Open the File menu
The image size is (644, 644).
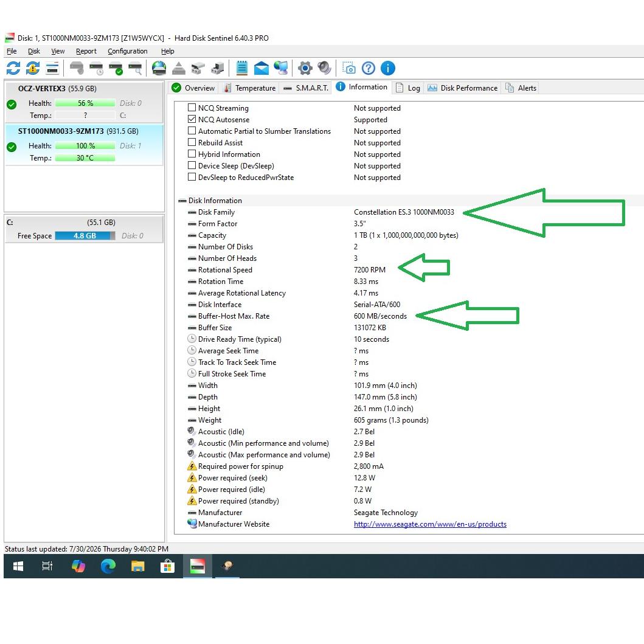12,51
